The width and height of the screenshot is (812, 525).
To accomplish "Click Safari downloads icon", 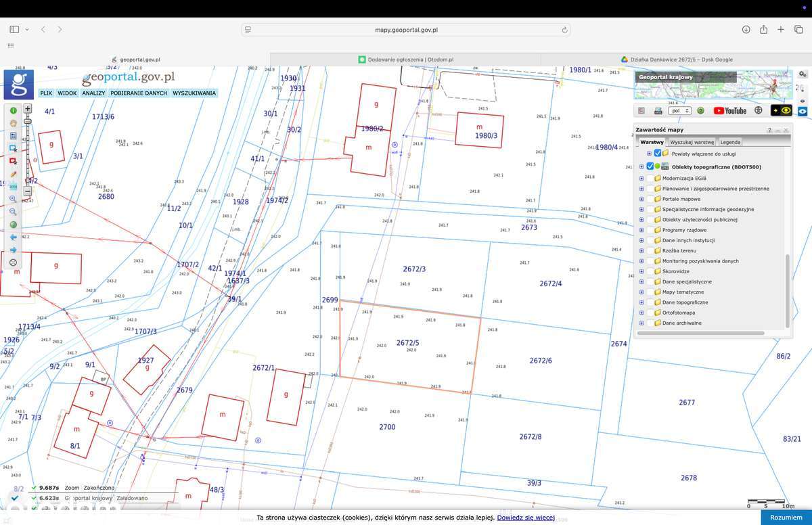I will (746, 29).
